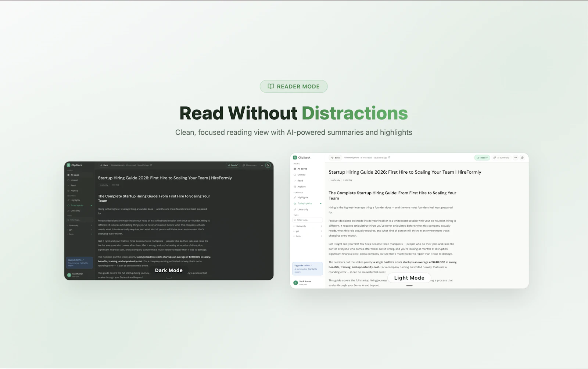Image resolution: width=588 pixels, height=369 pixels.
Task: Select the Highlights pencil icon
Action: [294, 197]
